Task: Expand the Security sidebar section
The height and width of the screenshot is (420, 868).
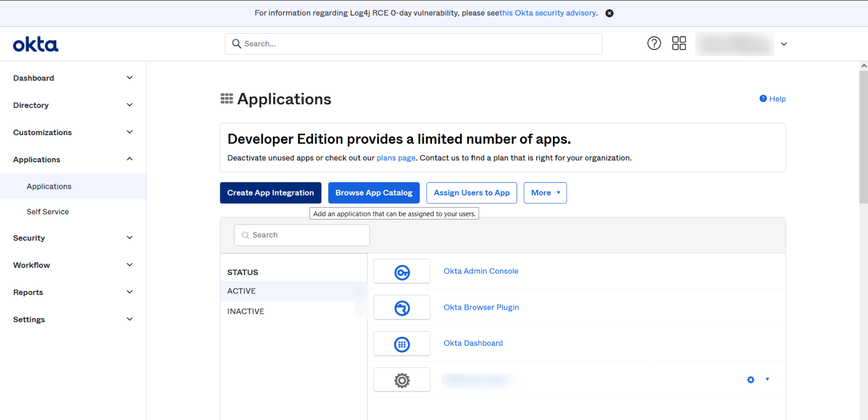Action: (x=130, y=238)
